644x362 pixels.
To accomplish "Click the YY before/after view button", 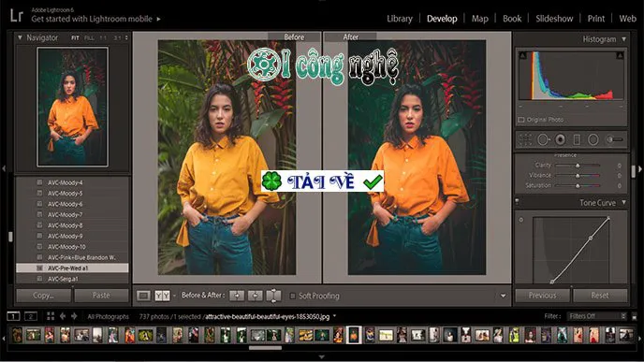I will pyautogui.click(x=162, y=296).
